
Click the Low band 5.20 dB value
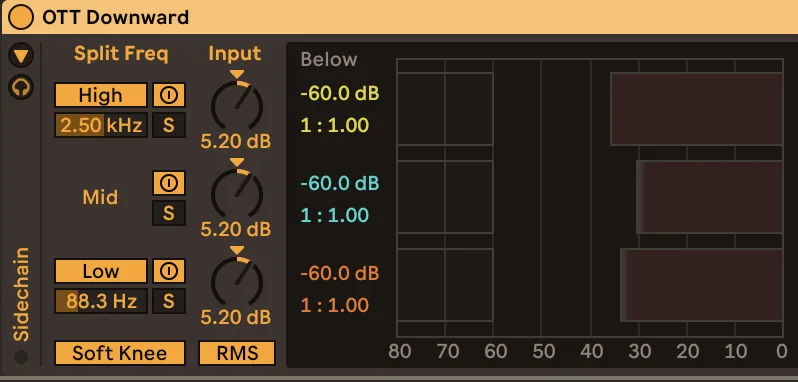(236, 317)
